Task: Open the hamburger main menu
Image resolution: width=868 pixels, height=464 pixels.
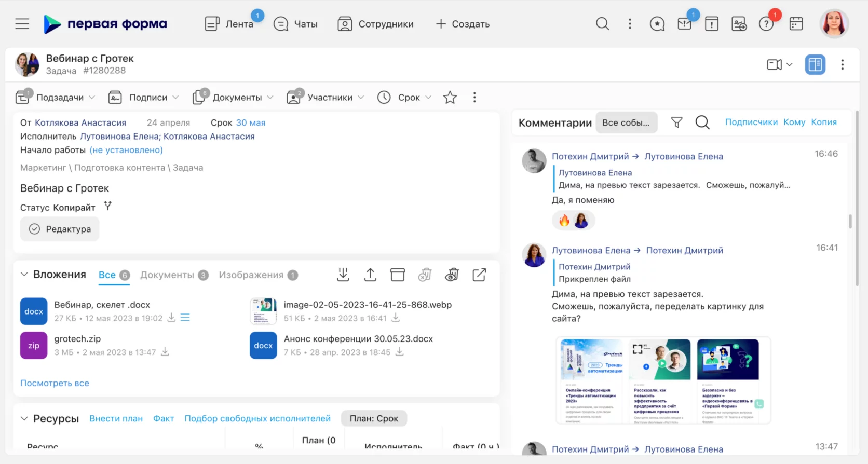Action: [22, 24]
